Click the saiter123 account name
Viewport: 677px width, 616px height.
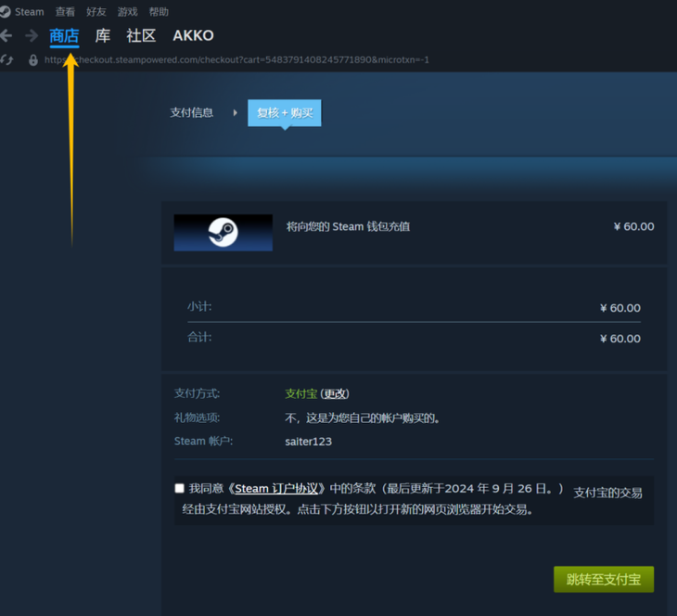coord(308,442)
